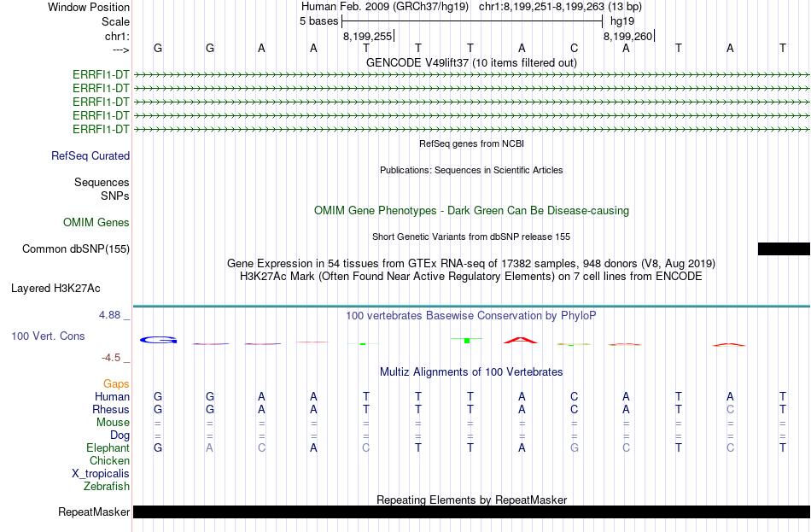Image resolution: width=811 pixels, height=532 pixels.
Task: Click RefSeq genes from NCBI heading
Action: (472, 143)
